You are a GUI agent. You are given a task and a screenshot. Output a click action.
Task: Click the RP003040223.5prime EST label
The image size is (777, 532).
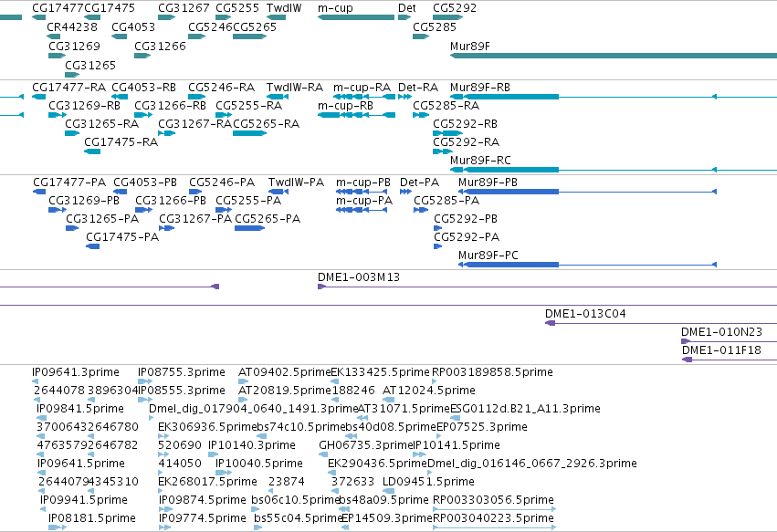coord(494,518)
